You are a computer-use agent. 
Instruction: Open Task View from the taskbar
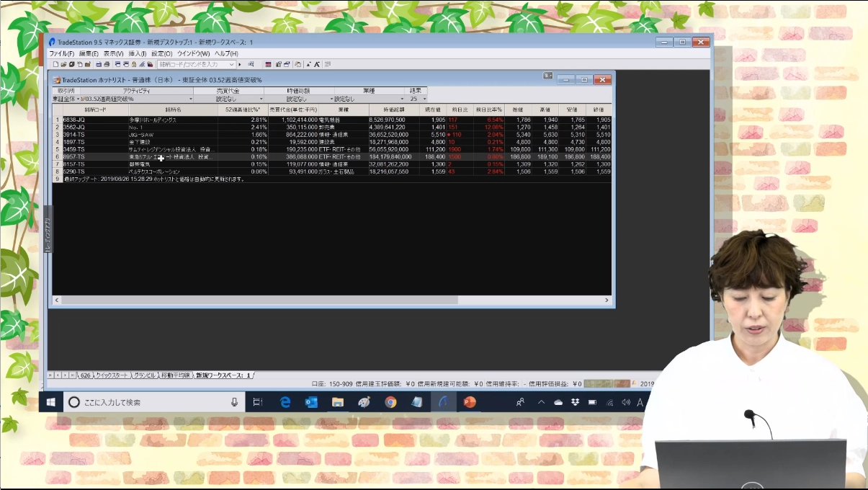(x=258, y=402)
